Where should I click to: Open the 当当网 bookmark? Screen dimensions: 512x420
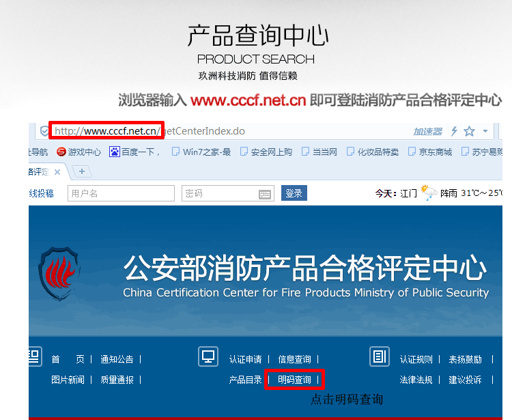[x=319, y=152]
